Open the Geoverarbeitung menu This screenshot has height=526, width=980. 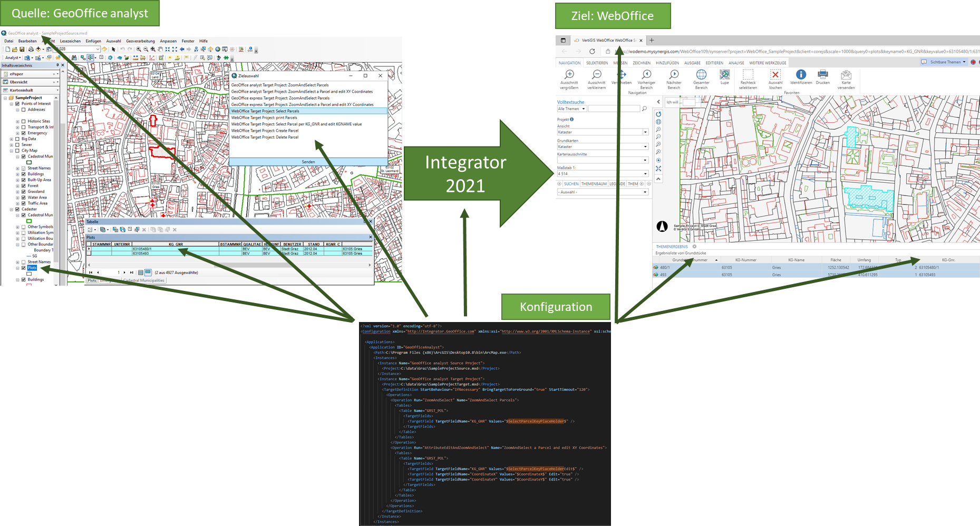coord(140,41)
